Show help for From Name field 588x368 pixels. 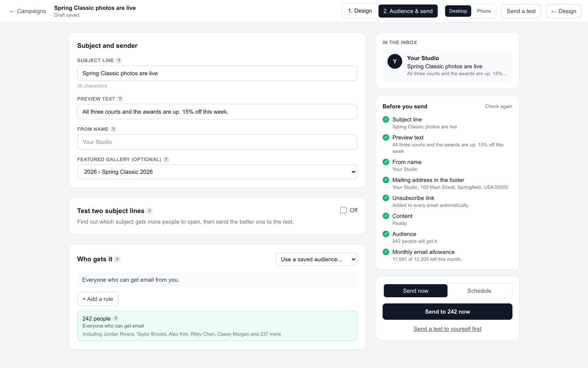114,129
